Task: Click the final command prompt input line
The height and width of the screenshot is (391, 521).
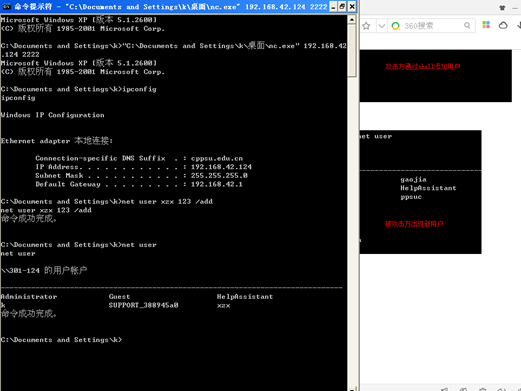Action: [x=61, y=340]
